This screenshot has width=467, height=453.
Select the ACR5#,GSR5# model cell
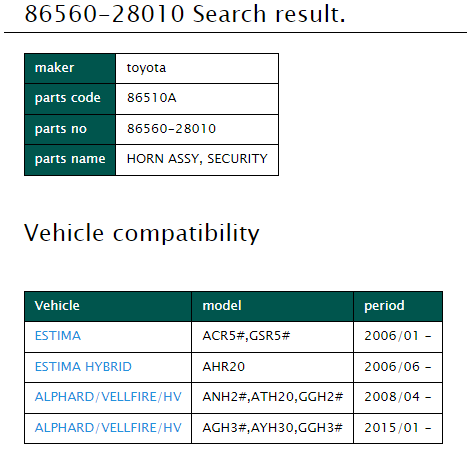click(272, 337)
